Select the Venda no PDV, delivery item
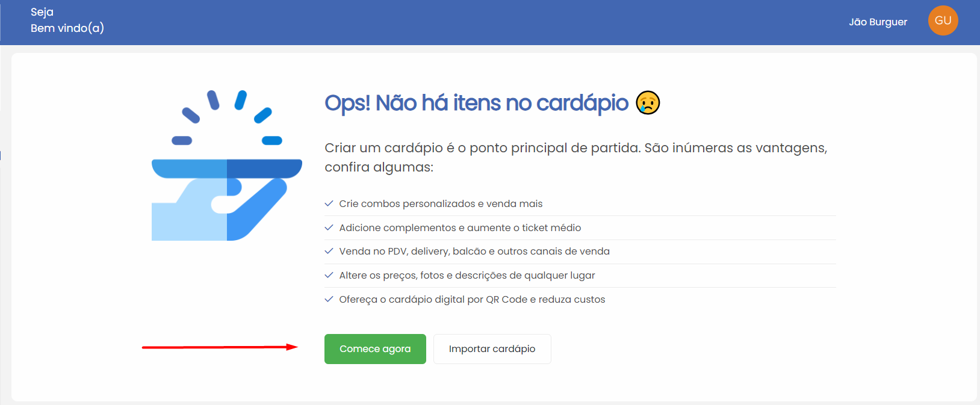Screen dimensions: 980x405 580,252
